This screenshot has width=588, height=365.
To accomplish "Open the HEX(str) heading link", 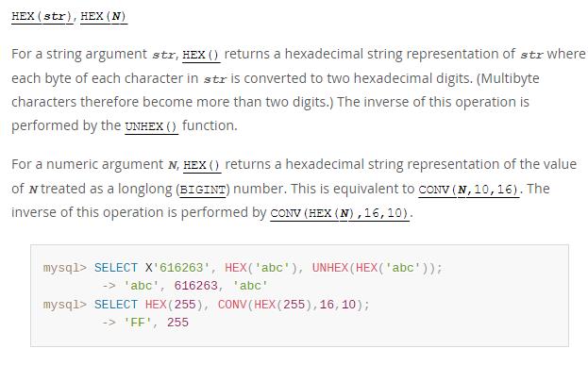I will click(x=42, y=17).
